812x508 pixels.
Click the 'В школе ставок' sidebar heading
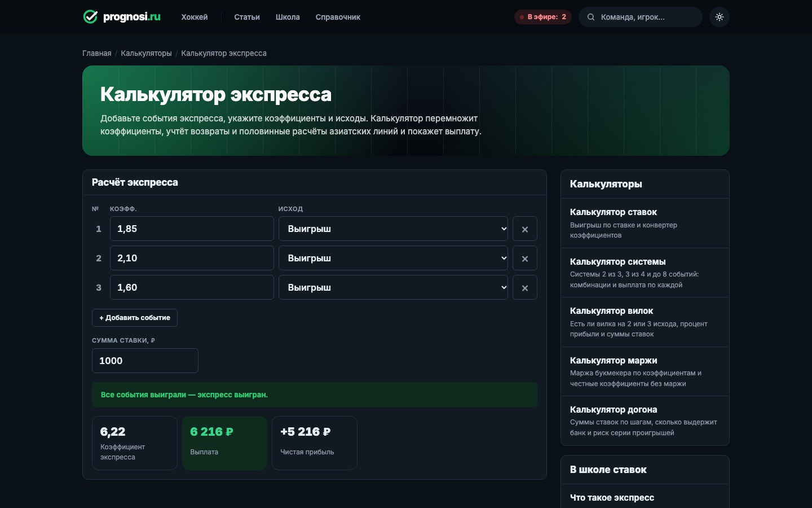point(608,470)
